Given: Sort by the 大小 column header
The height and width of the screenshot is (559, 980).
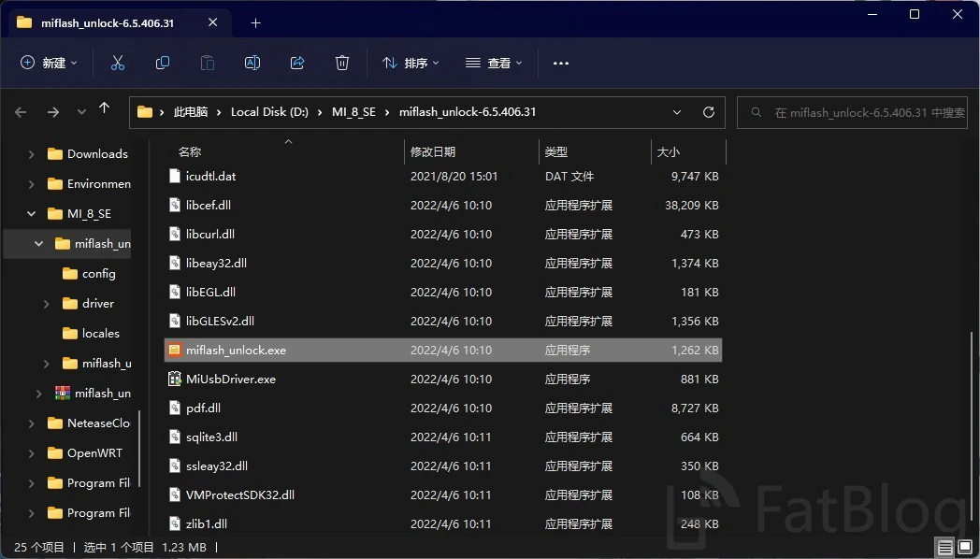Looking at the screenshot, I should (668, 151).
